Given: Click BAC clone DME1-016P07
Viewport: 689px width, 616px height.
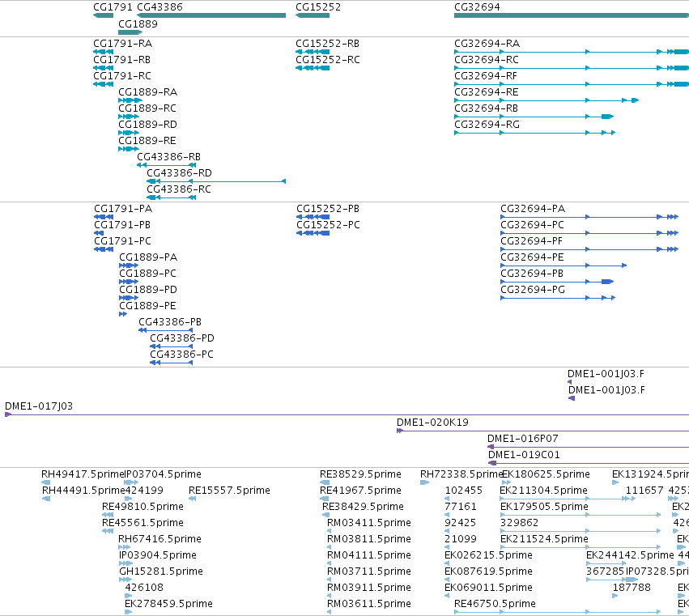Looking at the screenshot, I should [522, 439].
